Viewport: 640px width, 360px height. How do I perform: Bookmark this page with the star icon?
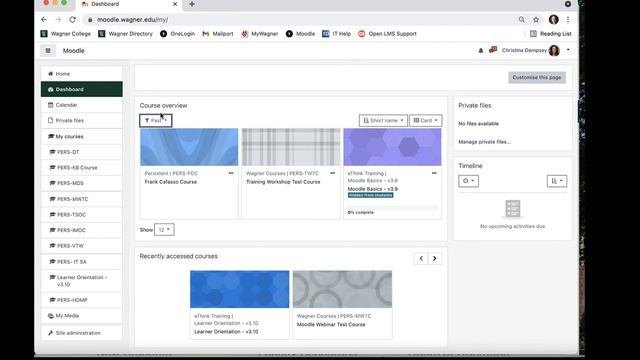(x=536, y=20)
